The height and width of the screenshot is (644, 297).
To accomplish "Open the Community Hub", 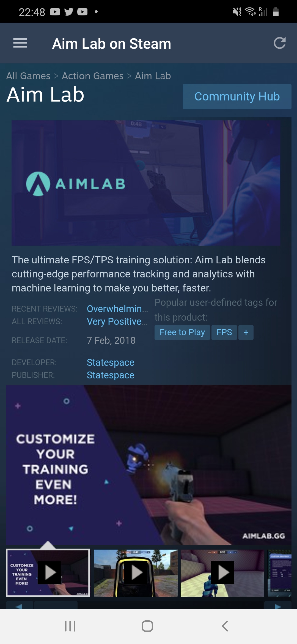I will click(237, 97).
